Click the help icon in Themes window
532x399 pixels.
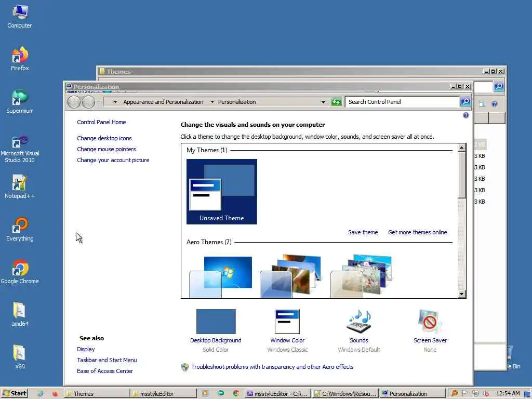(495, 104)
